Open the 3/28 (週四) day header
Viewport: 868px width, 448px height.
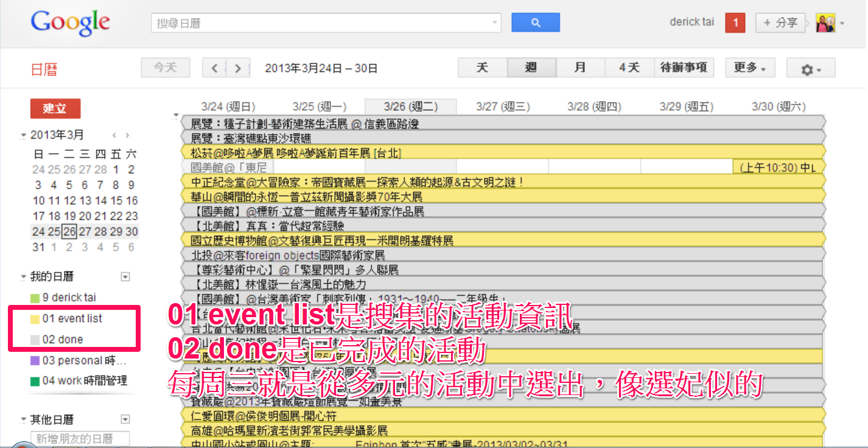[x=595, y=107]
